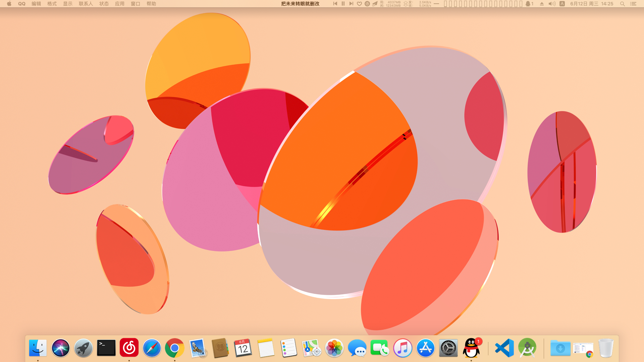Launch Google Chrome
This screenshot has width=644, height=362.
[x=175, y=348]
